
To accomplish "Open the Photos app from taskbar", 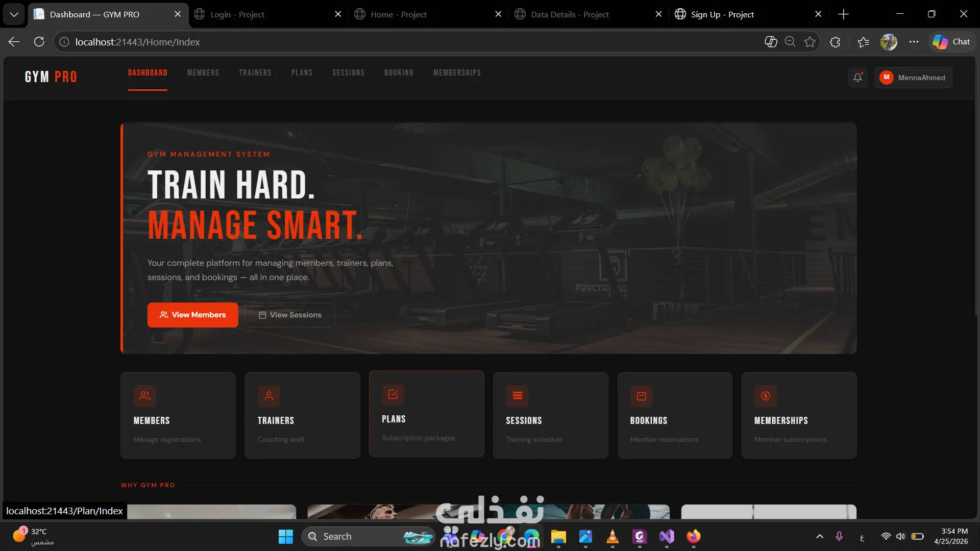I will tap(585, 537).
